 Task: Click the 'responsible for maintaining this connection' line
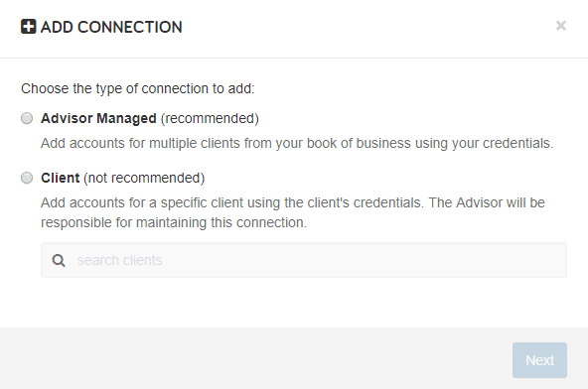click(174, 222)
